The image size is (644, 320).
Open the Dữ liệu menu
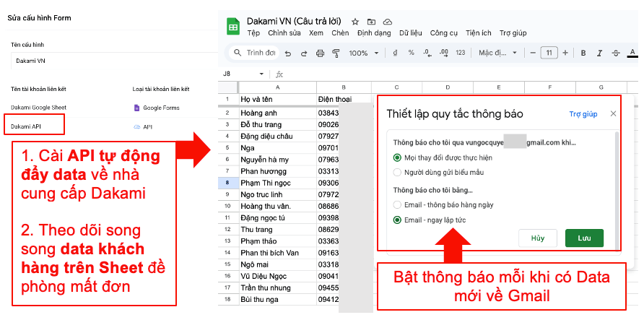coord(411,33)
